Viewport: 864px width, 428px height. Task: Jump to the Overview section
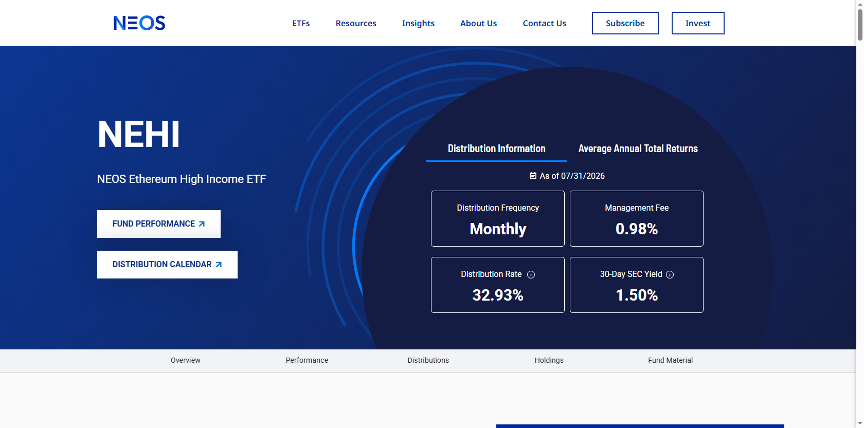185,360
